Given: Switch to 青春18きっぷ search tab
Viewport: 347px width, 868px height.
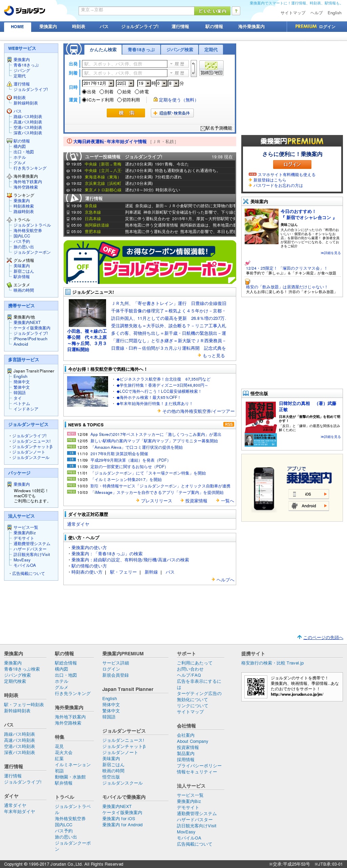Looking at the screenshot, I should (x=141, y=50).
